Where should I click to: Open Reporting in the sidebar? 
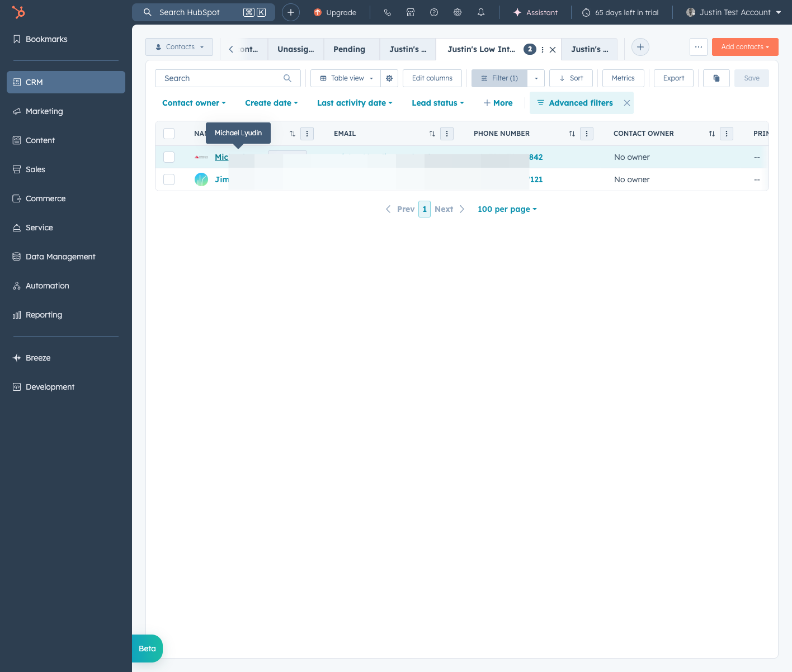(x=66, y=315)
